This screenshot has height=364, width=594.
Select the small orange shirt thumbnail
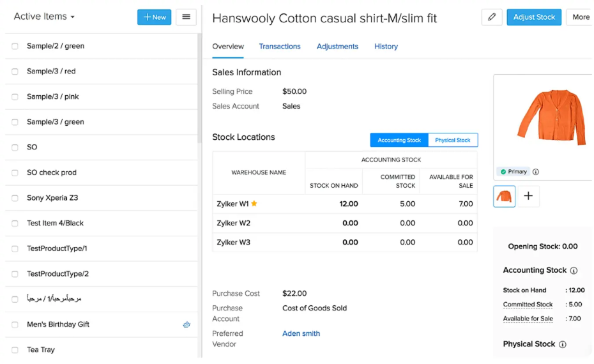[x=505, y=197]
